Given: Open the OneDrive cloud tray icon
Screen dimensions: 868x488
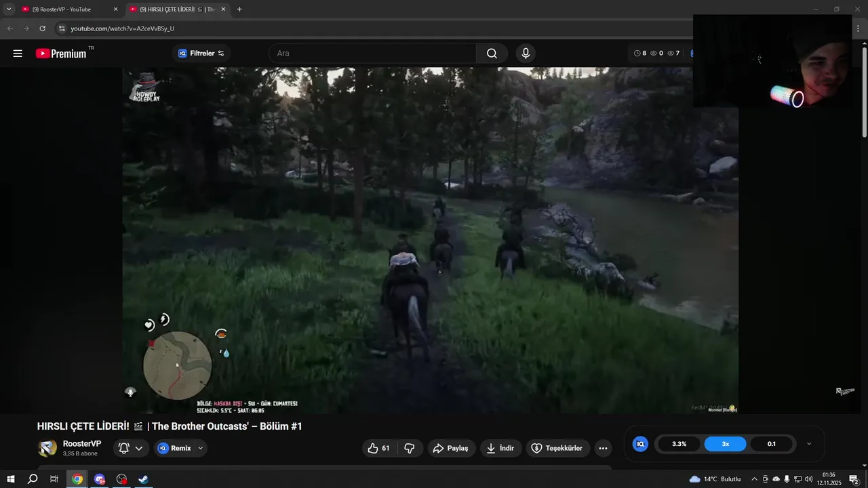Looking at the screenshot, I should click(776, 479).
